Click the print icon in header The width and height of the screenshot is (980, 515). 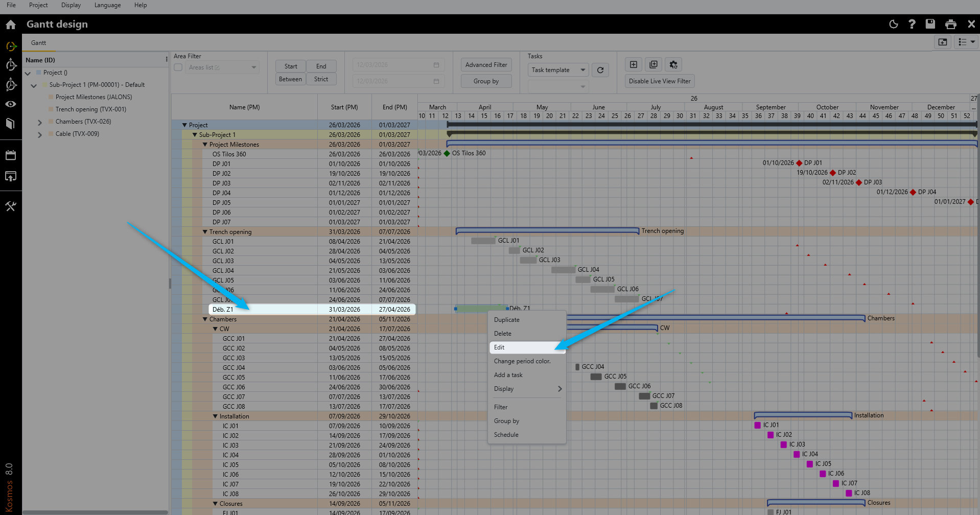[x=950, y=24]
